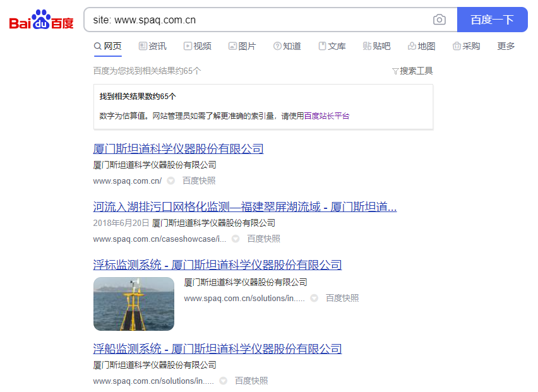
Task: Open the 厦门斯坦道科学仪器股份有限公司 homepage link
Action: coord(178,148)
